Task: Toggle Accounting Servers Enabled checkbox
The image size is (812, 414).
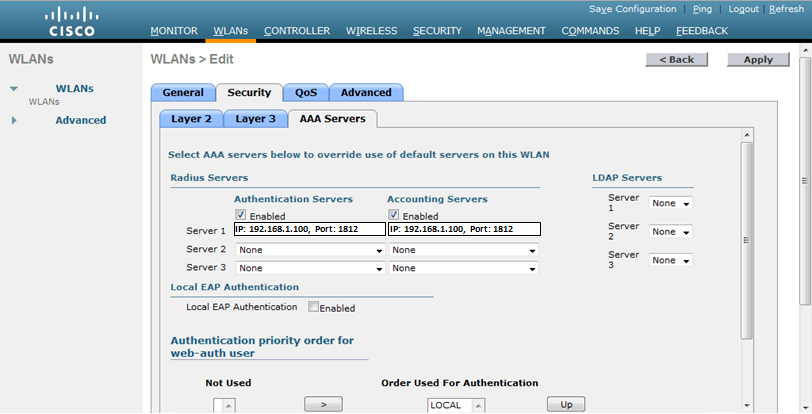Action: [x=393, y=215]
